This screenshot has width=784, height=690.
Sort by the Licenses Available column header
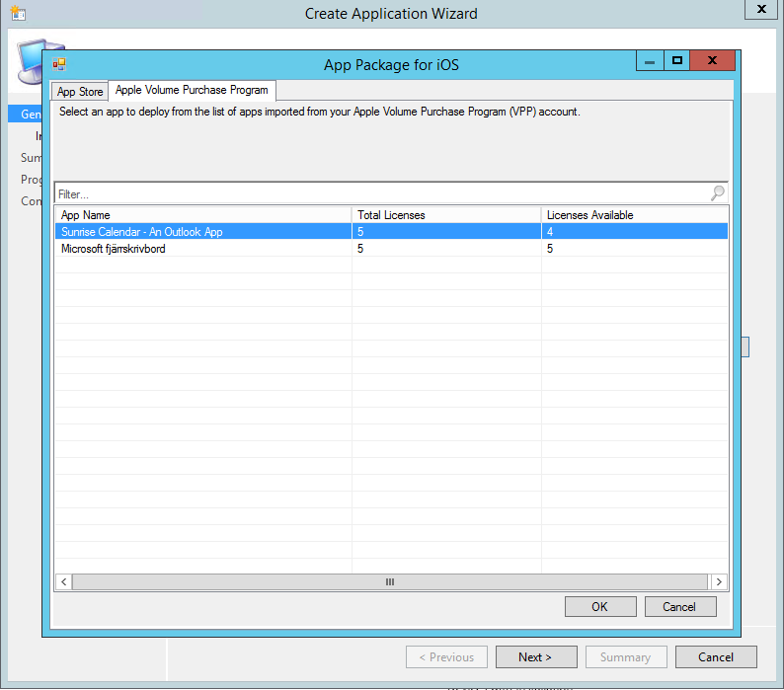point(634,214)
